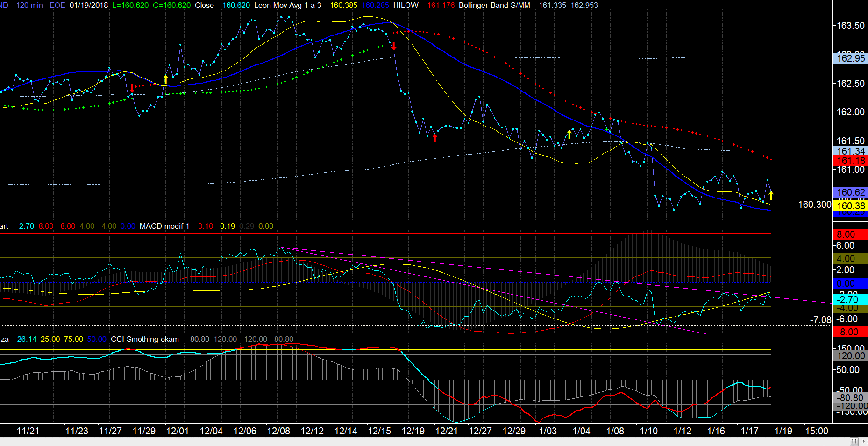The image size is (868, 446).
Task: Click the 'L=160.620' low value
Action: coord(130,5)
